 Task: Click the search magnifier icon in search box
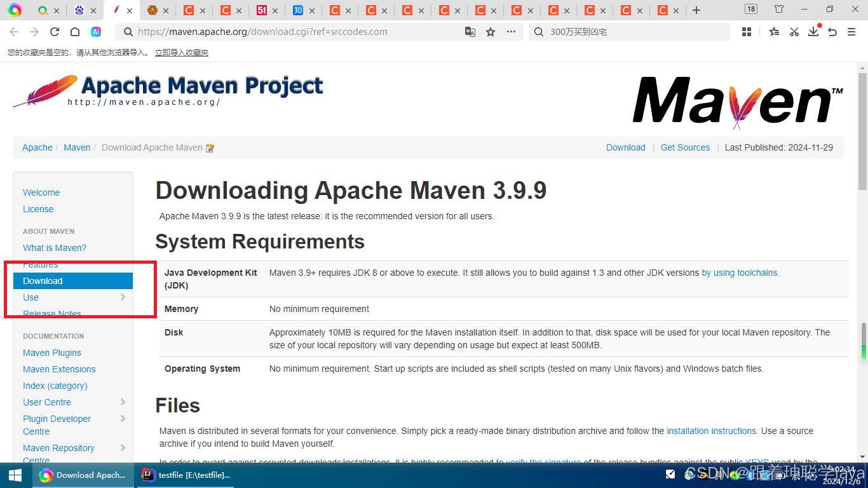[x=539, y=32]
